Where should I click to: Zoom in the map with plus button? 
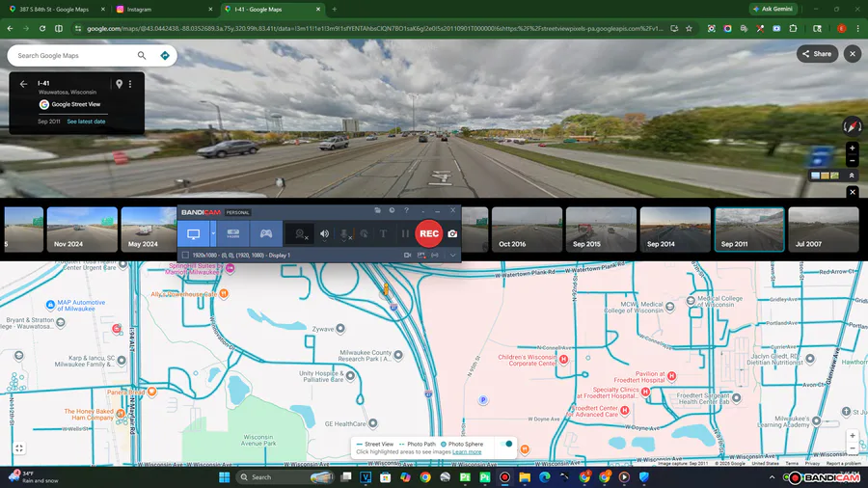pos(853,435)
